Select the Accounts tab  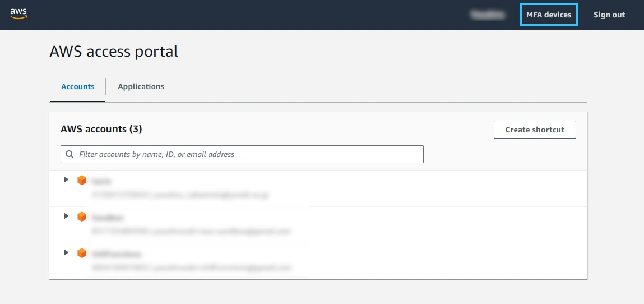point(77,87)
